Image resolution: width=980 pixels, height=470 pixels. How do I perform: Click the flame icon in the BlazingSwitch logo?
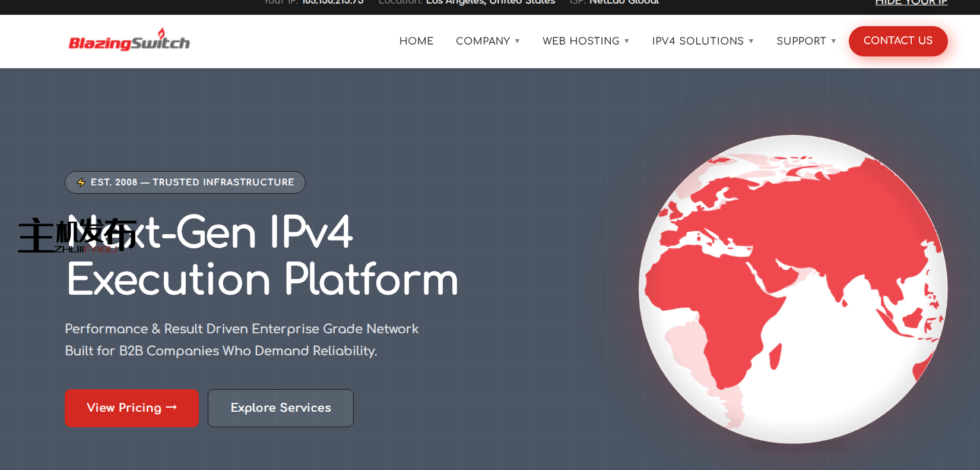click(161, 33)
